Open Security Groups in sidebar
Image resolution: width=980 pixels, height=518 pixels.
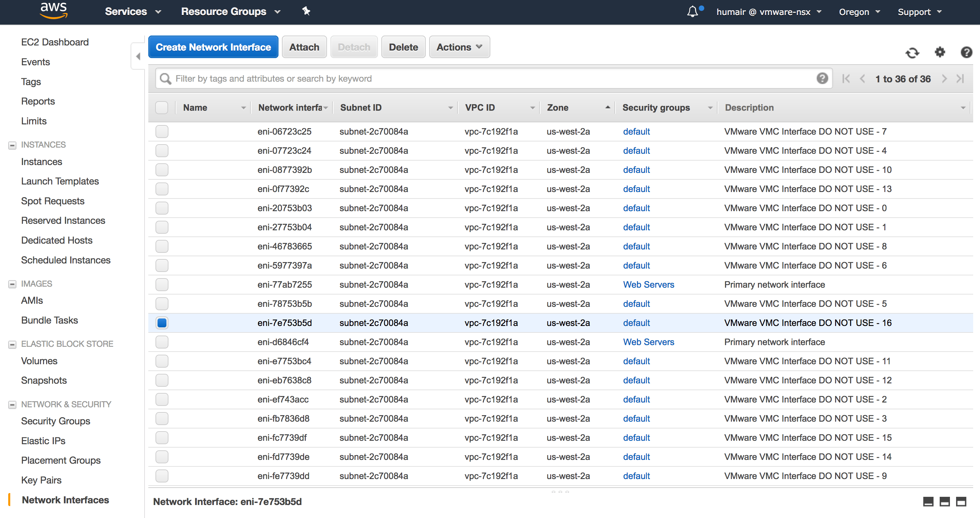[56, 421]
